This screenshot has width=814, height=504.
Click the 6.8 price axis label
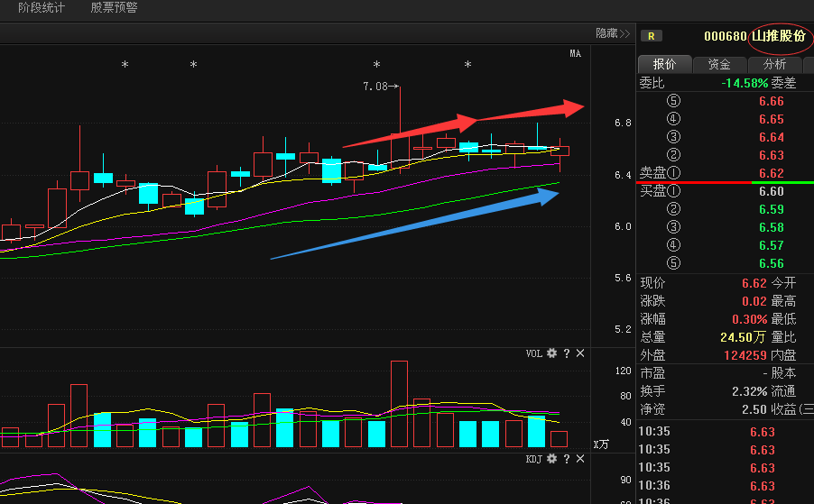coord(623,123)
